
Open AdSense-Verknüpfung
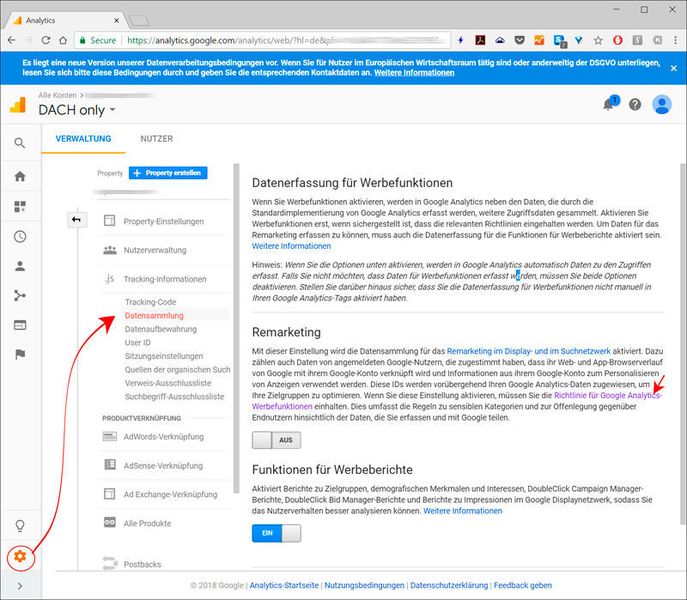coord(163,465)
